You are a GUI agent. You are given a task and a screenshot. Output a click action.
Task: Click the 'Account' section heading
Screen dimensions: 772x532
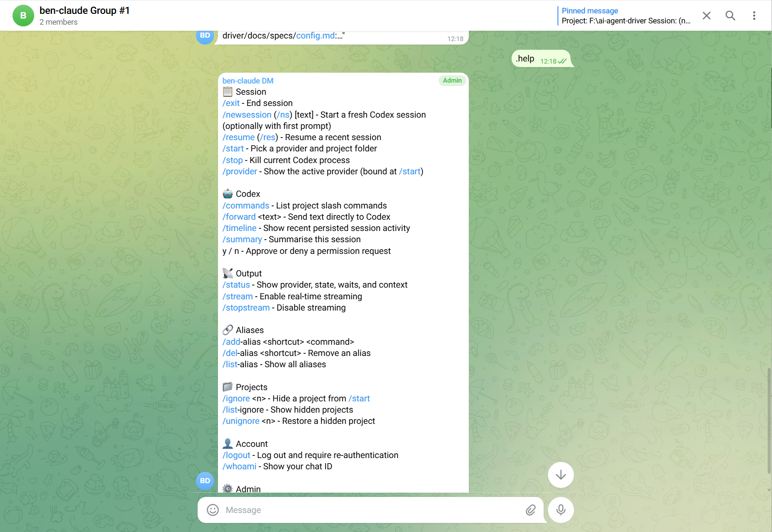(x=252, y=444)
